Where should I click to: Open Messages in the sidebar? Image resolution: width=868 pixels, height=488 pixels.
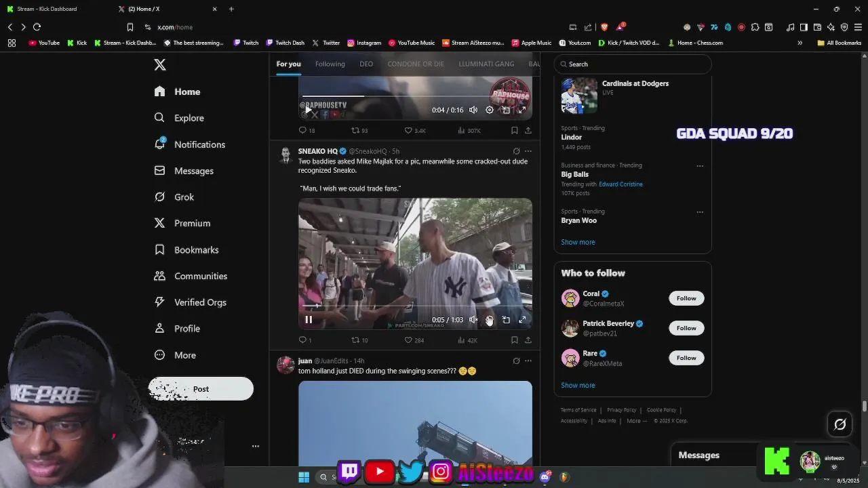point(184,171)
